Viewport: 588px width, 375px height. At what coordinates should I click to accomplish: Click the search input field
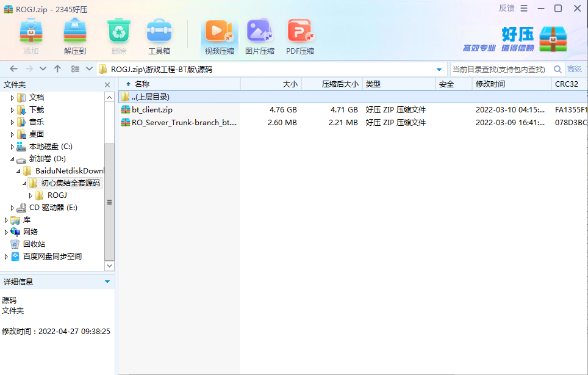[x=500, y=69]
